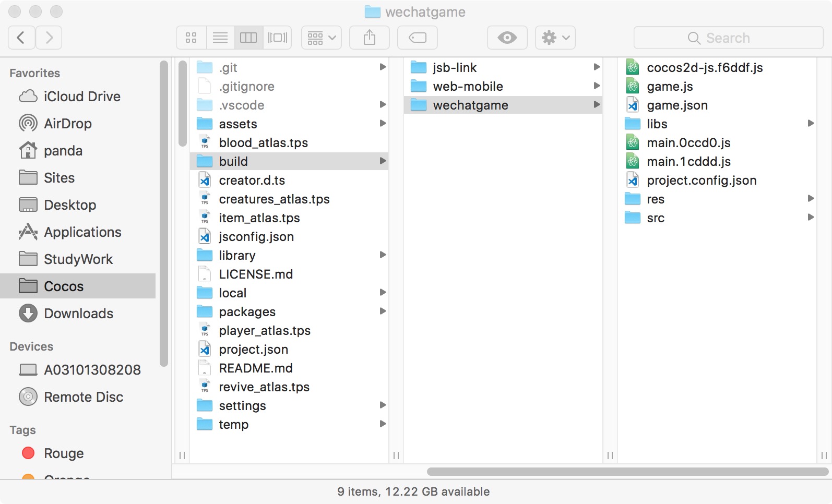This screenshot has width=832, height=504.
Task: Switch to cover flow view
Action: tap(278, 38)
